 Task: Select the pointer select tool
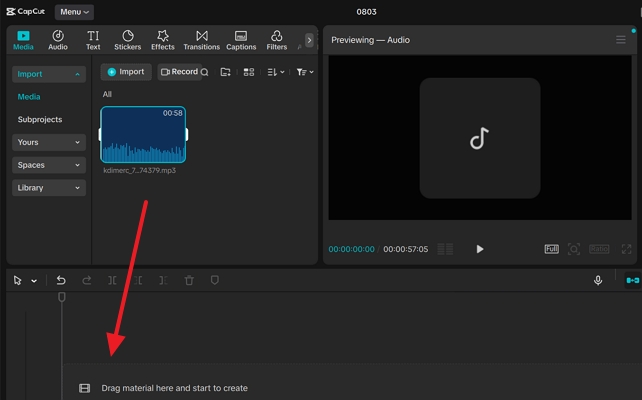pyautogui.click(x=17, y=280)
